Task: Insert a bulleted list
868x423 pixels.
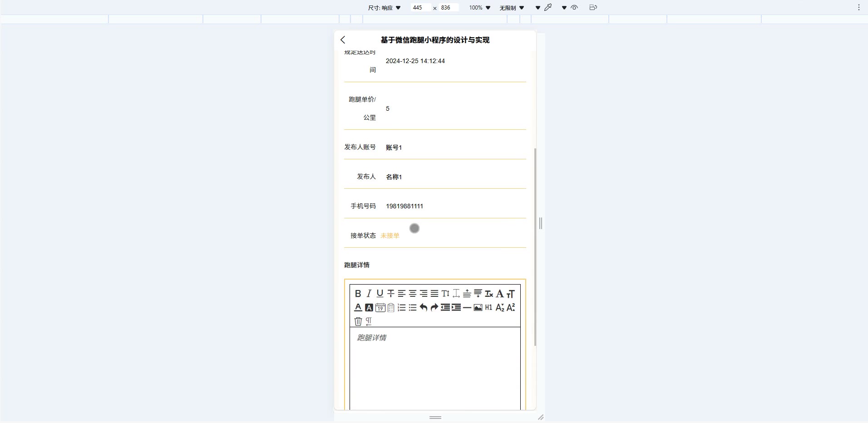Action: pos(413,308)
